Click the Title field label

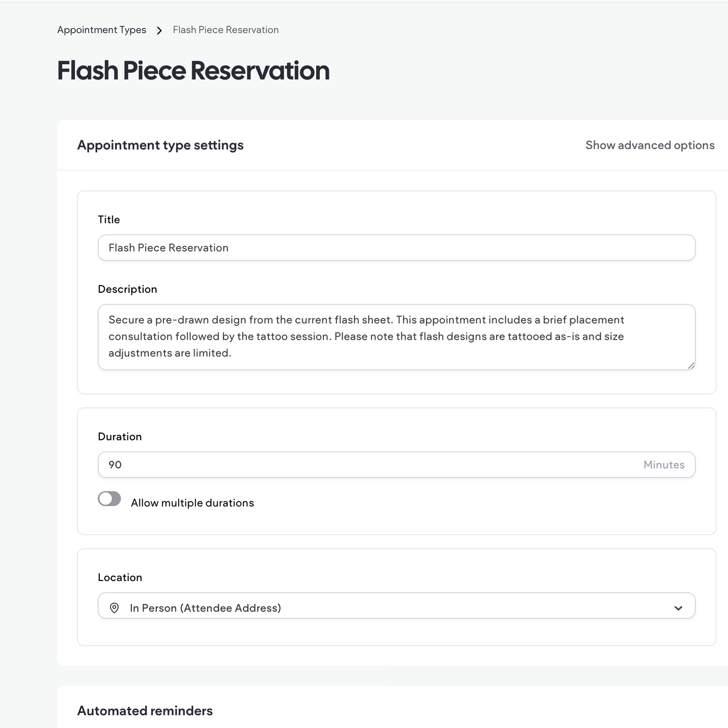click(108, 219)
